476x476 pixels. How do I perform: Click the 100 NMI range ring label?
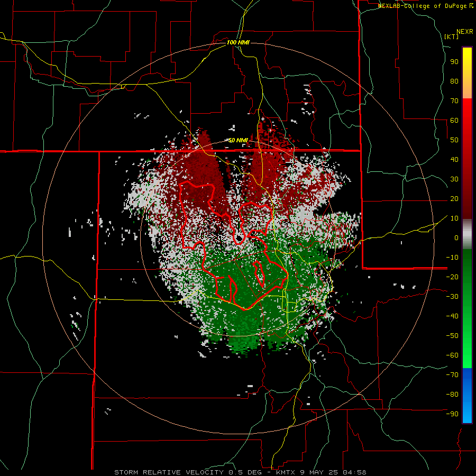point(238,42)
